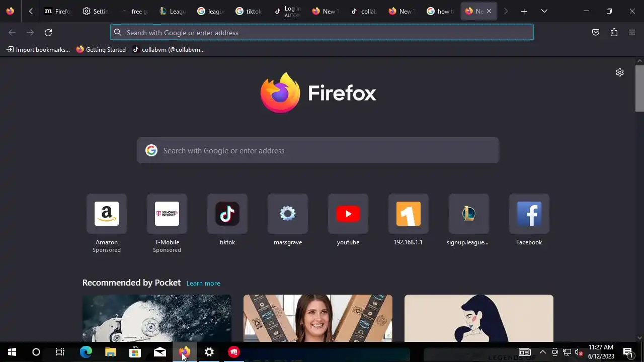Switch to the first League tab
Image resolution: width=644 pixels, height=362 pixels.
pos(172,11)
